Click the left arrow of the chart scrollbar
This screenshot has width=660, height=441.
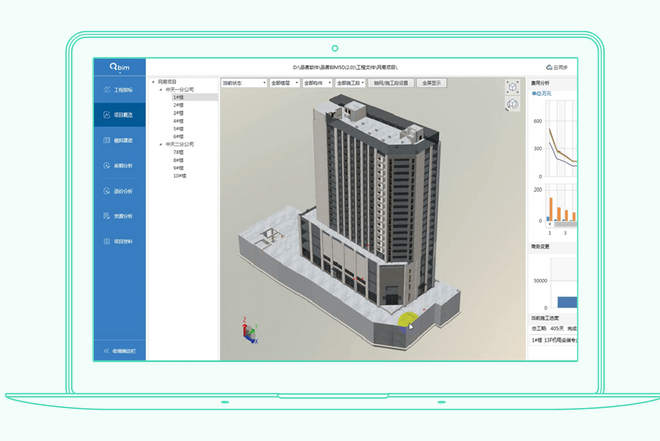pyautogui.click(x=550, y=224)
